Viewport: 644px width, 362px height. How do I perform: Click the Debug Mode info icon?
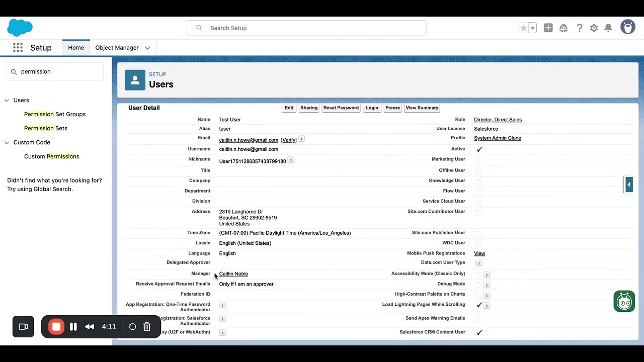coord(487,285)
